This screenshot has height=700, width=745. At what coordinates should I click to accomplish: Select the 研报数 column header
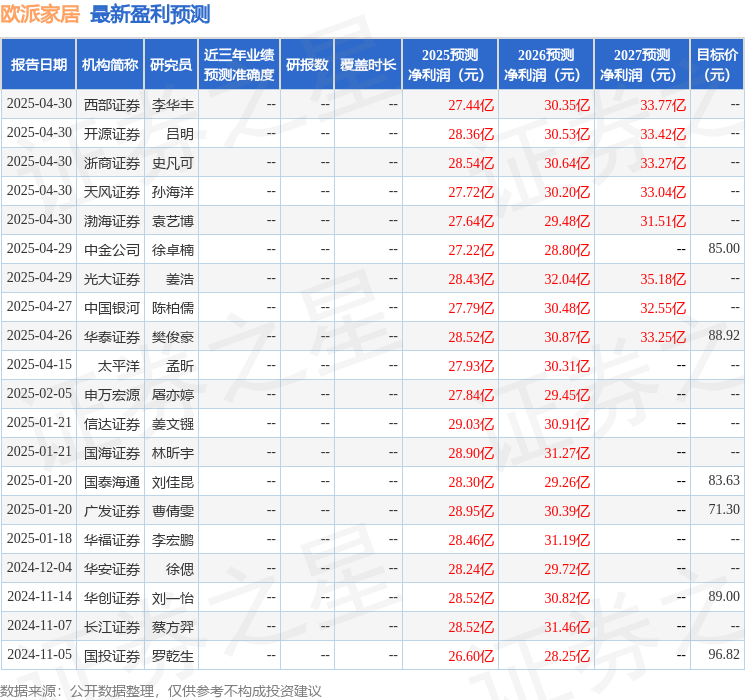pyautogui.click(x=307, y=65)
